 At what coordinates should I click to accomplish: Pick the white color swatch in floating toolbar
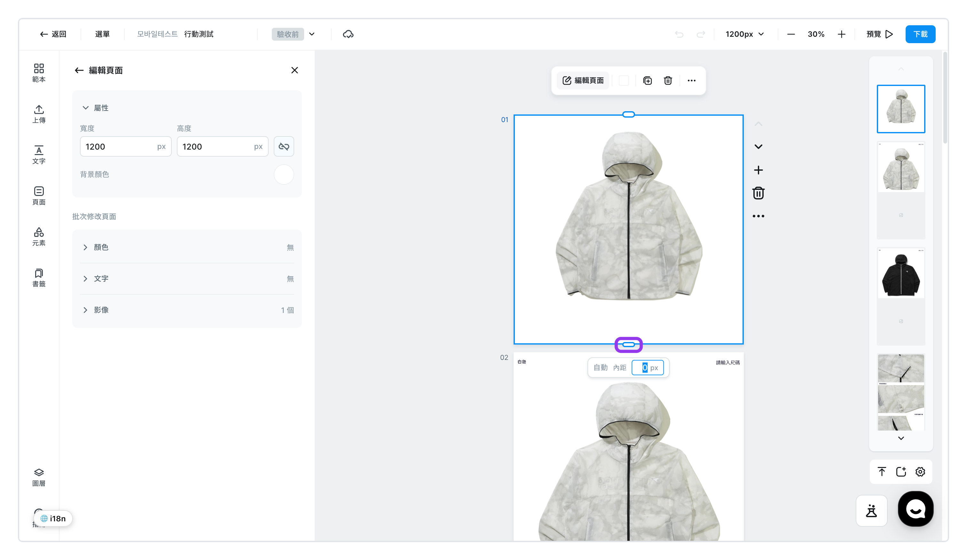pyautogui.click(x=624, y=81)
